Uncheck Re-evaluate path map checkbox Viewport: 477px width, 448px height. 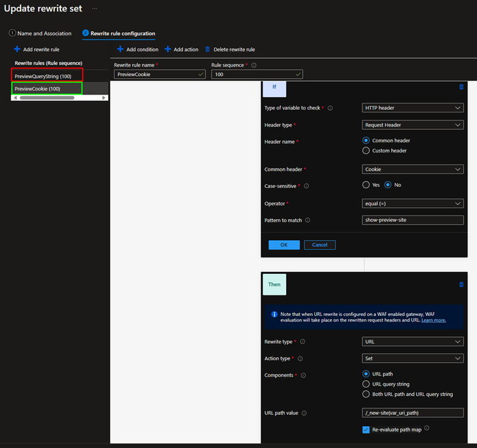click(366, 430)
